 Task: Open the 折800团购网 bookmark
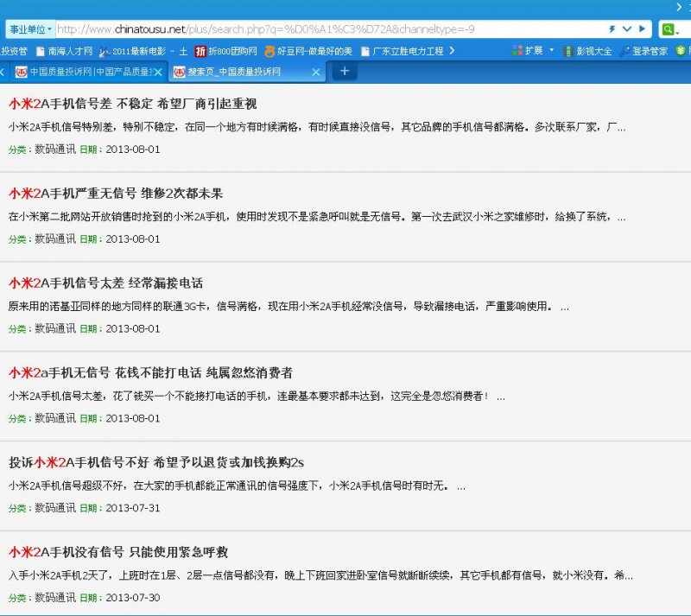(x=226, y=51)
